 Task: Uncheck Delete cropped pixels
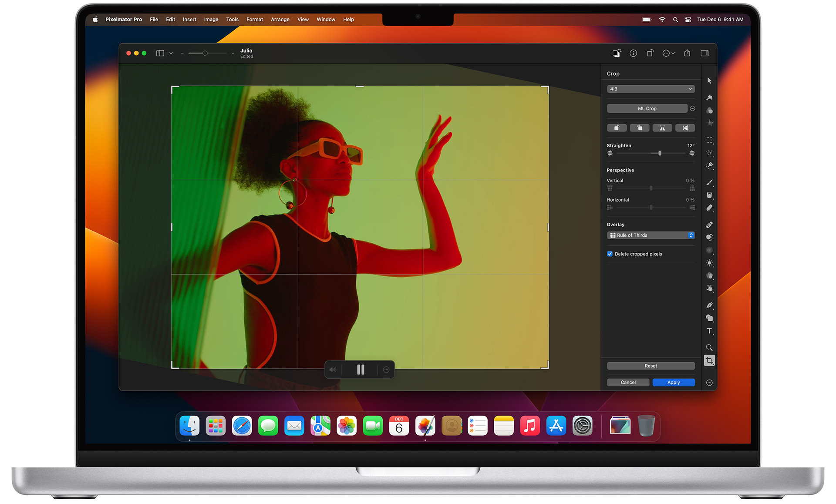(x=610, y=254)
